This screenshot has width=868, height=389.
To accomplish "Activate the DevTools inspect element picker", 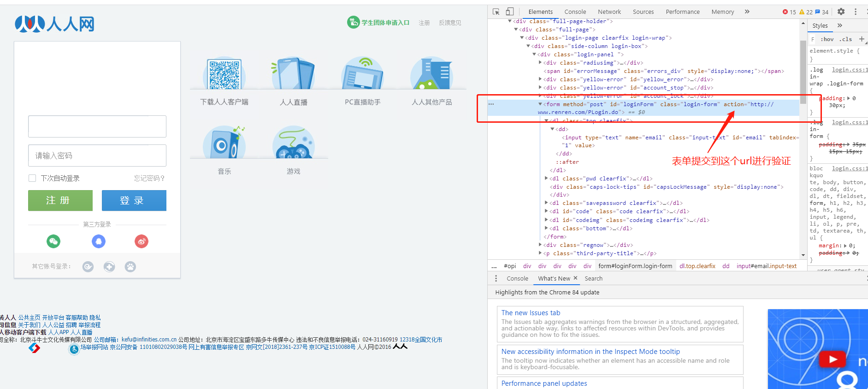I will click(496, 12).
